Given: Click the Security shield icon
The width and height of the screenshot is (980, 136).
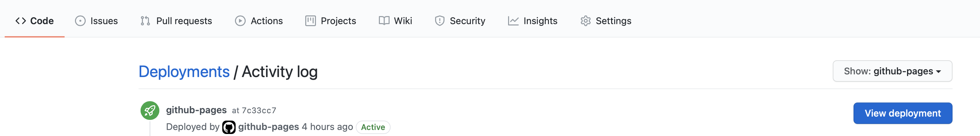Looking at the screenshot, I should tap(439, 21).
